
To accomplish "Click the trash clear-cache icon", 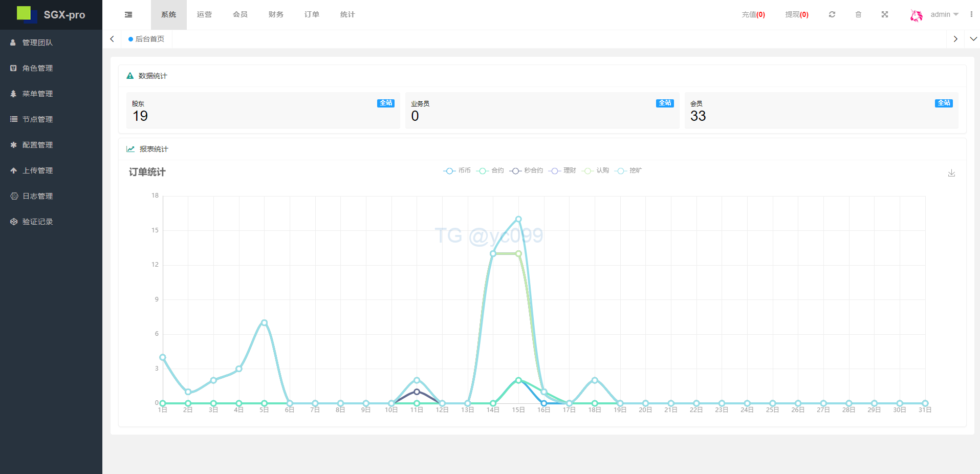I will click(x=858, y=15).
